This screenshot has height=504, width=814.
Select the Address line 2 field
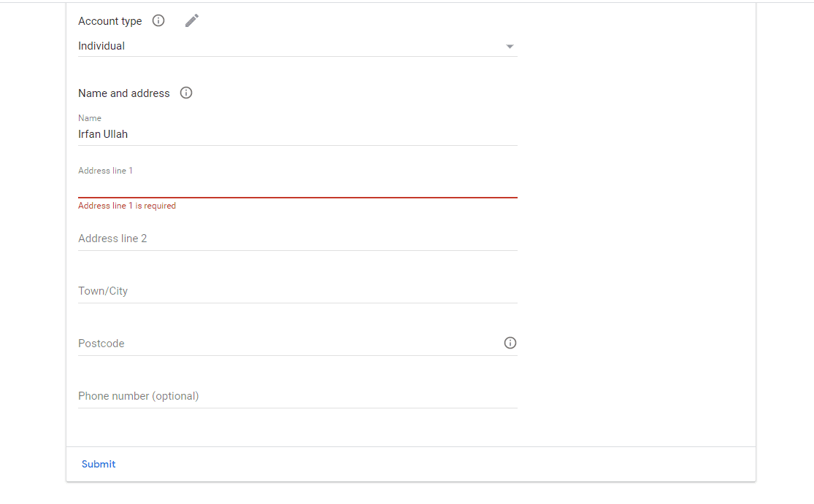click(x=297, y=239)
